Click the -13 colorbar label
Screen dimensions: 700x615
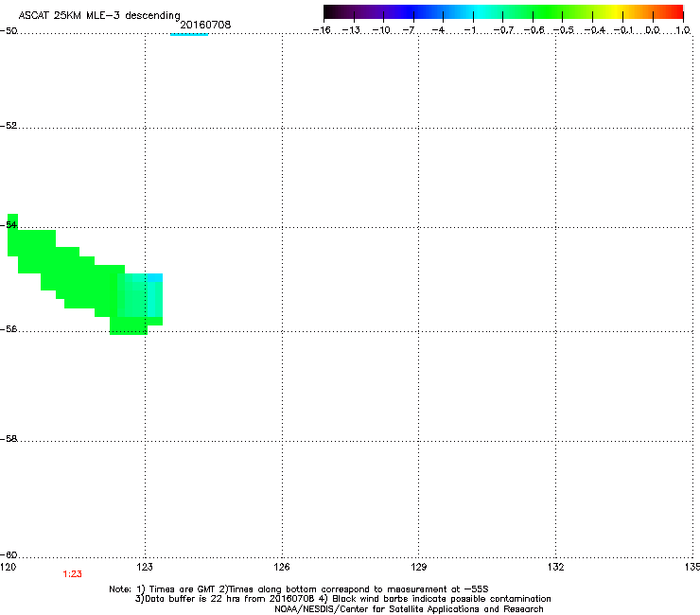(x=351, y=30)
